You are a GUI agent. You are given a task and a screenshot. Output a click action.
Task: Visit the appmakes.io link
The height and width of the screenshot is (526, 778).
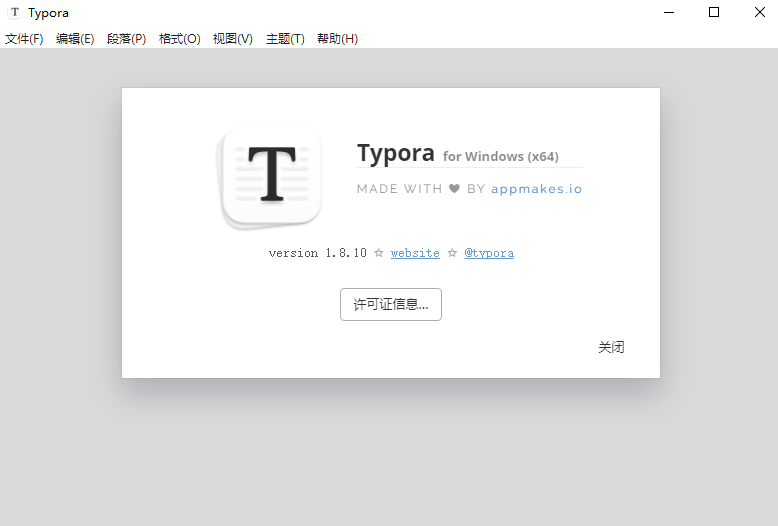coord(536,189)
